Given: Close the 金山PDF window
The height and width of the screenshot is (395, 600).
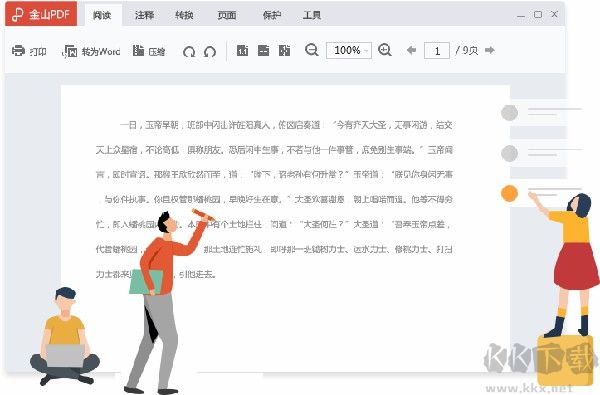Looking at the screenshot, I should 554,14.
